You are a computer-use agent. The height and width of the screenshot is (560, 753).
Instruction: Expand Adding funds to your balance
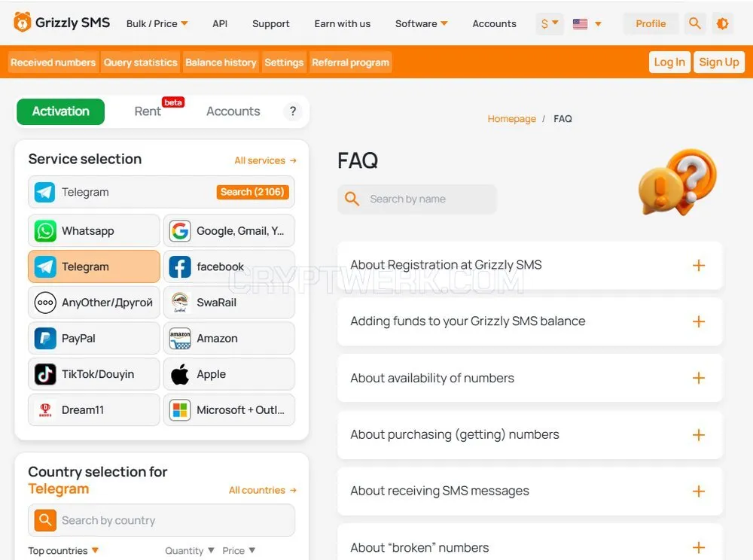tap(530, 321)
